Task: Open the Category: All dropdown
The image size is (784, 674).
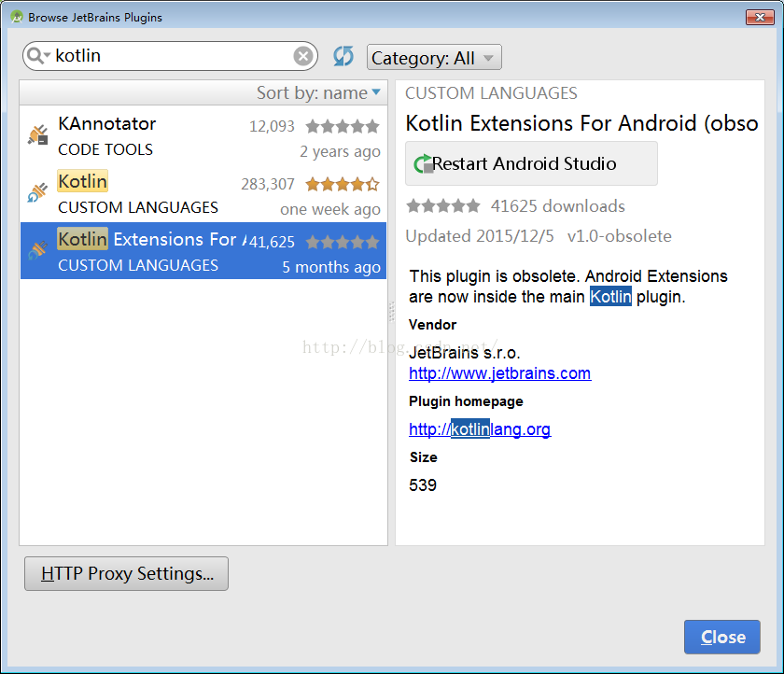Action: (434, 58)
